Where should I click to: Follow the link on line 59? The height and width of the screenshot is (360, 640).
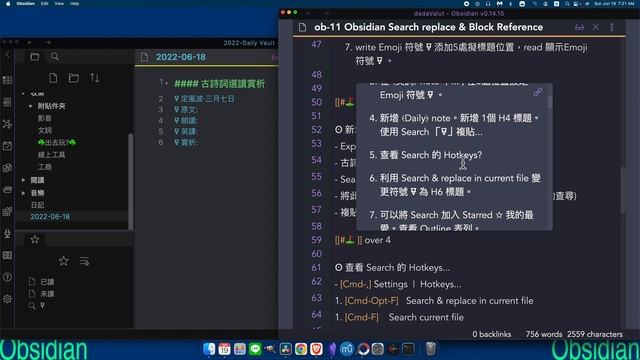pos(348,240)
